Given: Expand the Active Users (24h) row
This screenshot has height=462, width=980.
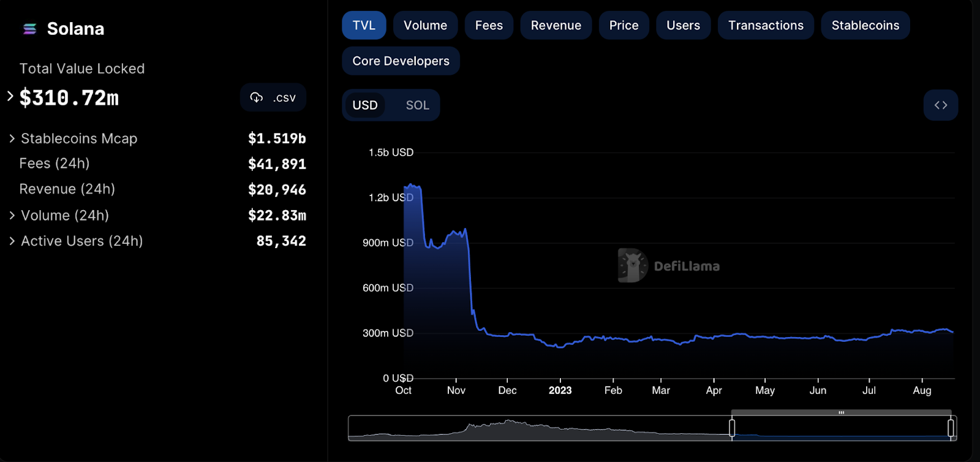Looking at the screenshot, I should (x=12, y=241).
